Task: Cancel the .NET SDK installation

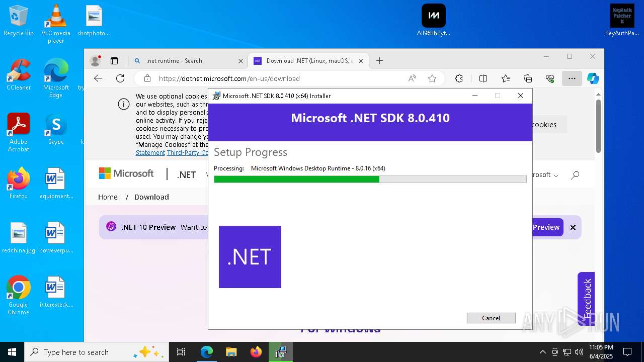Action: [x=491, y=318]
